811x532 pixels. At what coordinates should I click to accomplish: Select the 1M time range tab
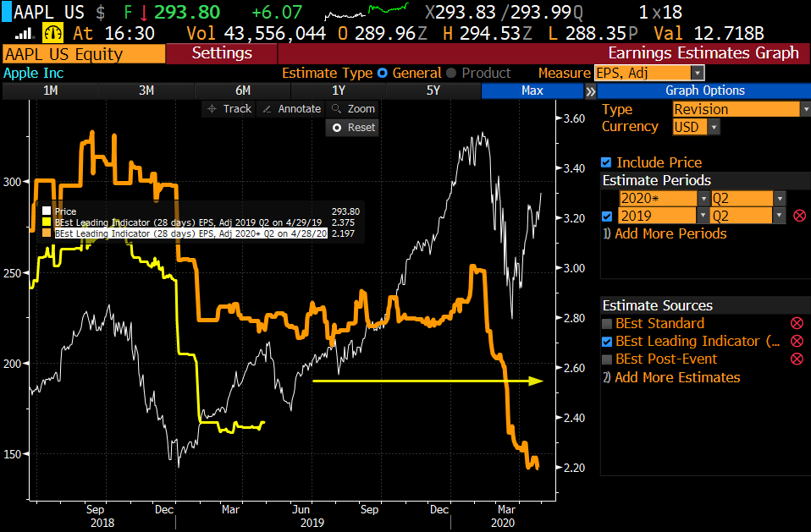[50, 90]
